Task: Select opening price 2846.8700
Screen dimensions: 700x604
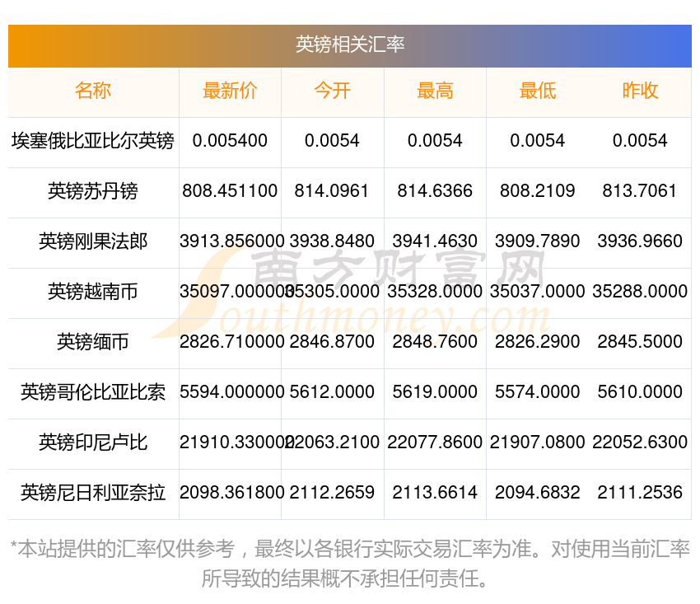Action: [332, 342]
